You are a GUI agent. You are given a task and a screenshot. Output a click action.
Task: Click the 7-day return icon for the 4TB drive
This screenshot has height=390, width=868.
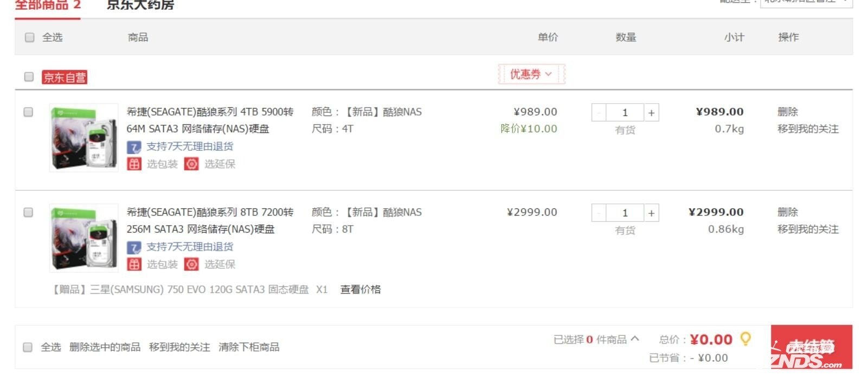pos(134,147)
